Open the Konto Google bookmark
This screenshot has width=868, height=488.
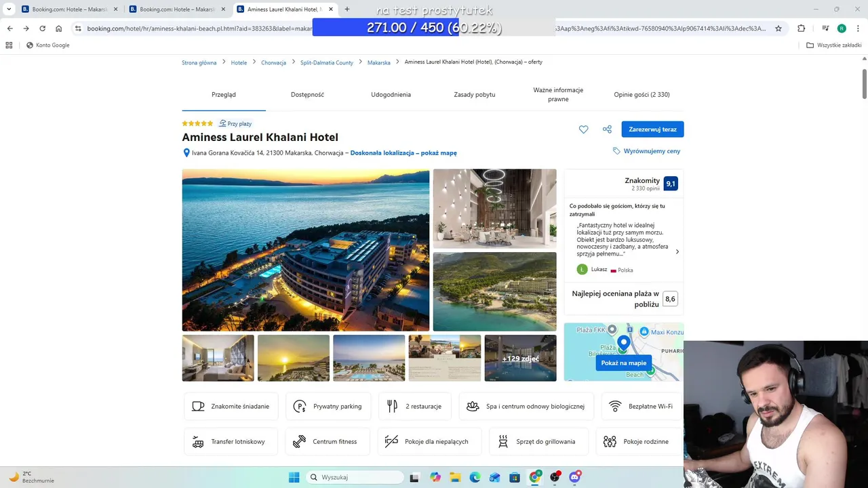47,45
